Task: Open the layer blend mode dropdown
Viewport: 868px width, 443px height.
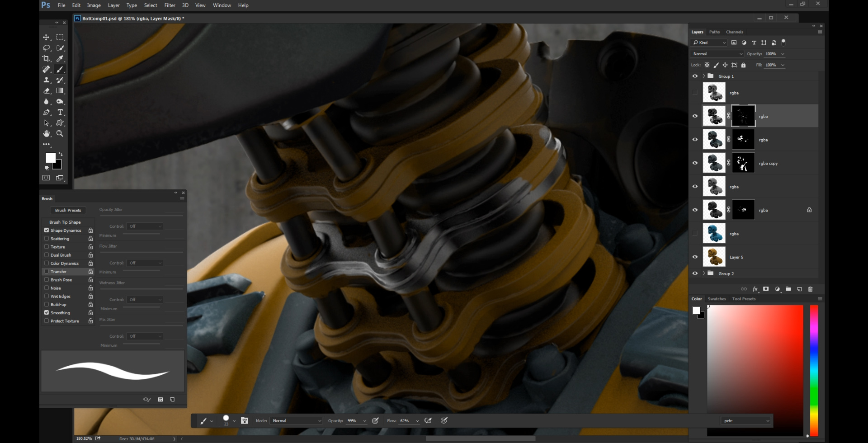Action: (717, 54)
